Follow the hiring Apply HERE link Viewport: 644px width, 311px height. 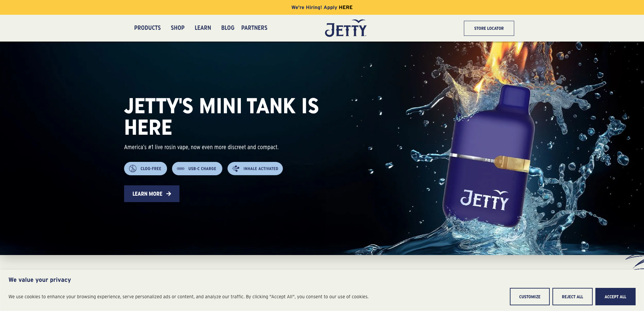pos(345,7)
